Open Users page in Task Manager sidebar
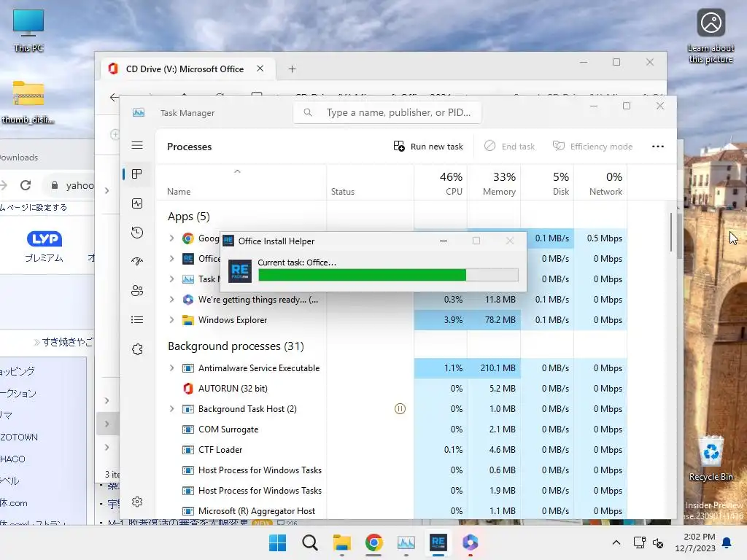 pyautogui.click(x=137, y=290)
